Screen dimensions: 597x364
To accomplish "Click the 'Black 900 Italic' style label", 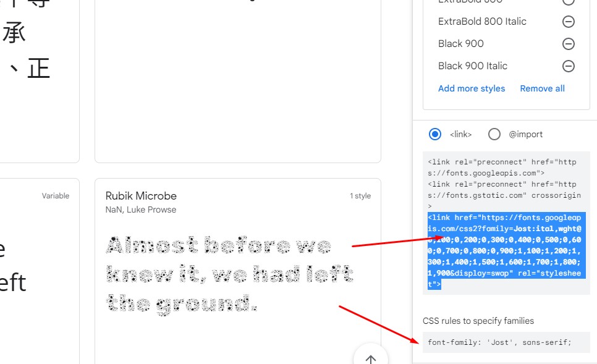I will click(473, 66).
